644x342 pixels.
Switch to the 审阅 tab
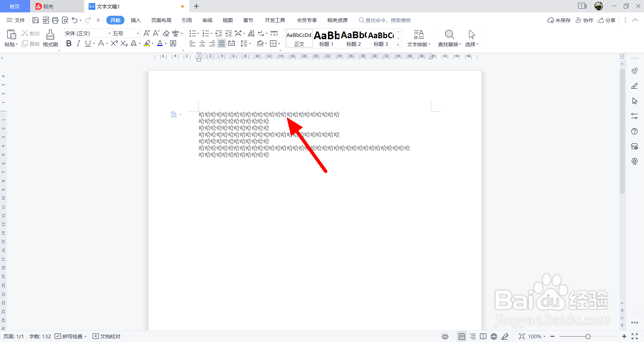207,20
